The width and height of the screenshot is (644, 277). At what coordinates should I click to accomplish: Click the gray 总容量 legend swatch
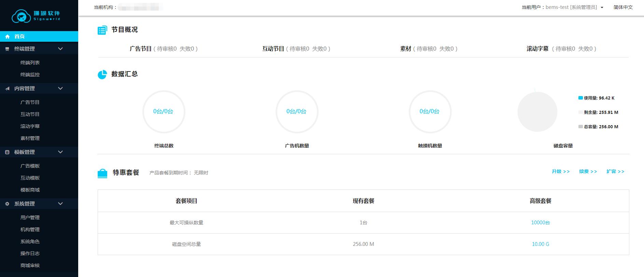580,127
